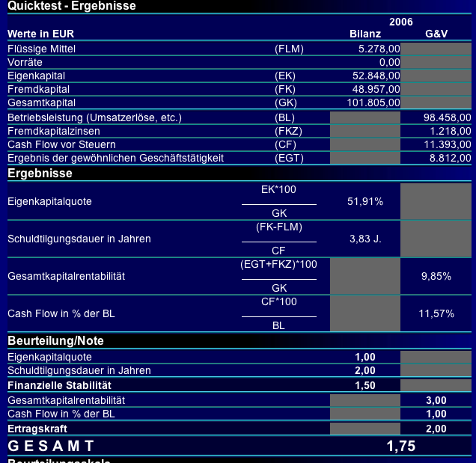
Task: Click the EK*100 over GK formula
Action: 279,201
